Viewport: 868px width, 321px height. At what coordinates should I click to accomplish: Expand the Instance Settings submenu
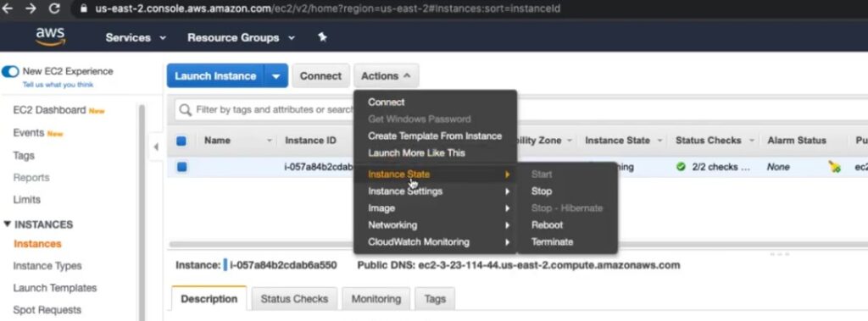pyautogui.click(x=435, y=191)
